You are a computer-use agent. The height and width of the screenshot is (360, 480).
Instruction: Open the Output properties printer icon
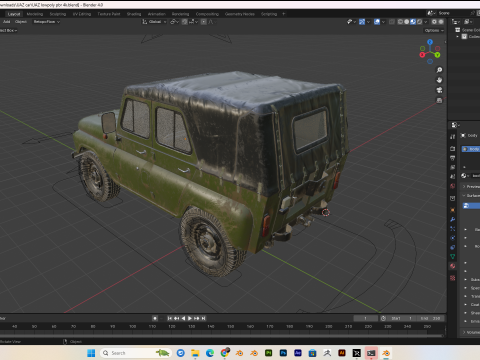[x=452, y=158]
